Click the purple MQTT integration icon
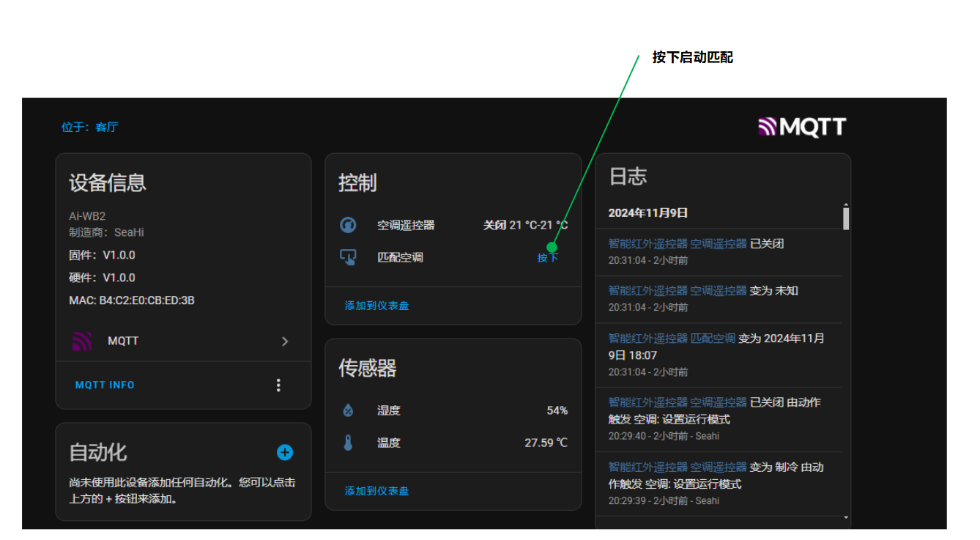This screenshot has width=980, height=540. [x=82, y=341]
